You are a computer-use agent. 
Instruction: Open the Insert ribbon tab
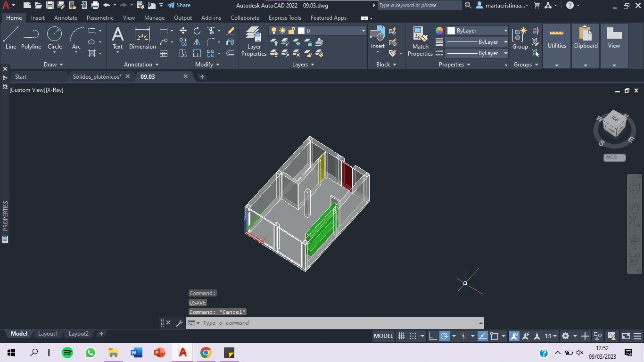click(38, 18)
